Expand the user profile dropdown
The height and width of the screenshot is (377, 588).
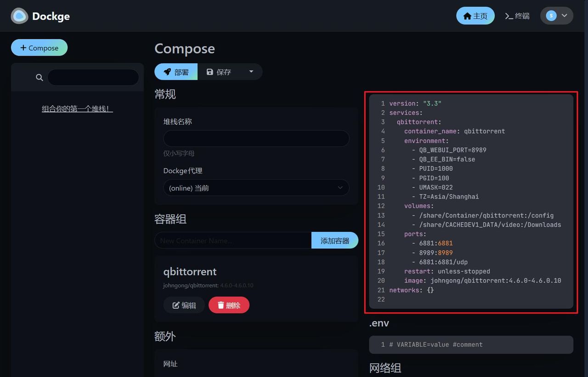pos(557,16)
